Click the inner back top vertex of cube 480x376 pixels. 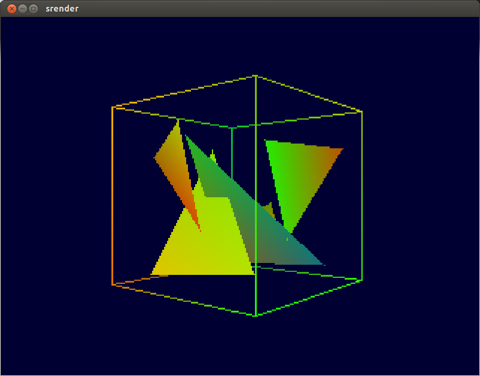[232, 127]
